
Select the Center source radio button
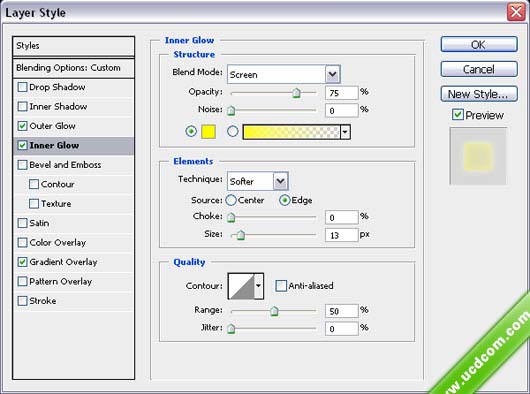pos(231,200)
